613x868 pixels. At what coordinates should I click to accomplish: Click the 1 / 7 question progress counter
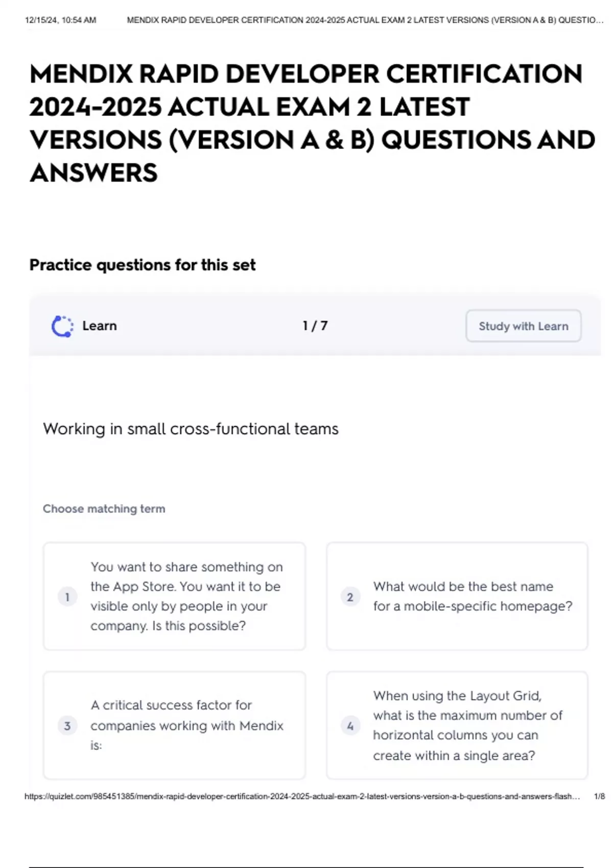click(315, 326)
